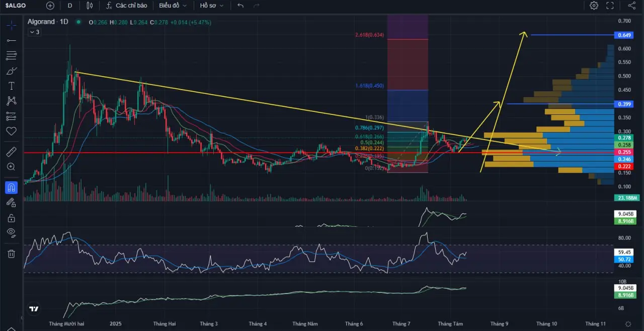
Task: Add a symbol with the plus icon
Action: (x=50, y=6)
